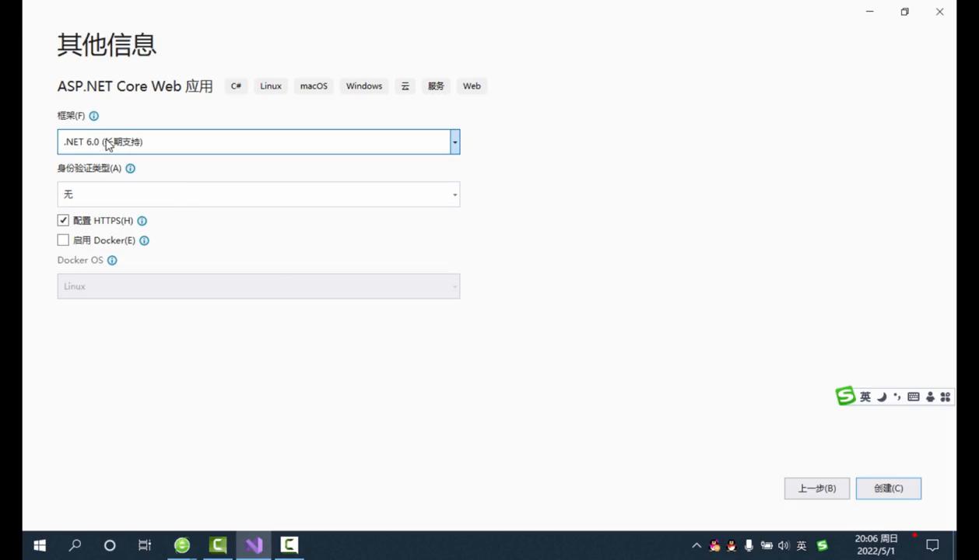Screen dimensions: 979x560
Task: Click the 身份验证类型(A) info icon
Action: click(130, 168)
